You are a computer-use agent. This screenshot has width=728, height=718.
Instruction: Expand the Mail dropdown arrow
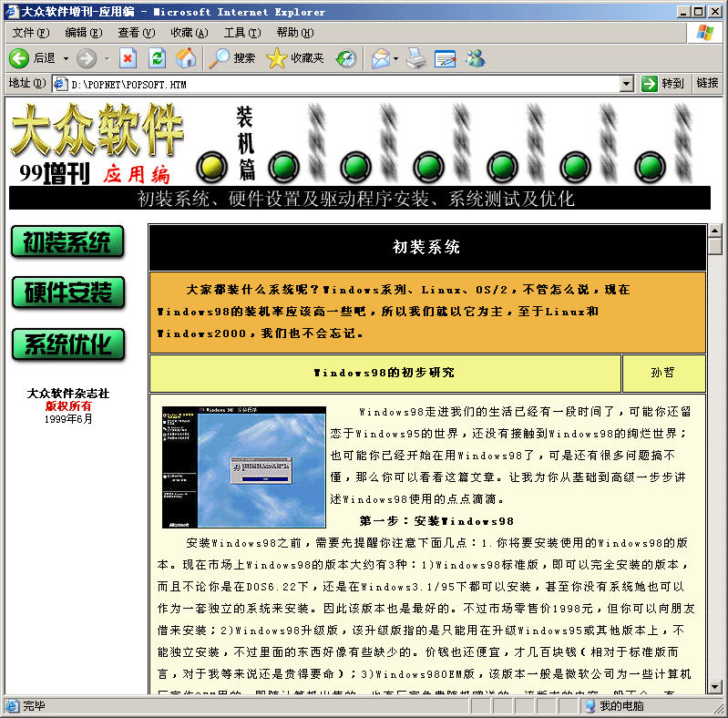click(x=395, y=58)
